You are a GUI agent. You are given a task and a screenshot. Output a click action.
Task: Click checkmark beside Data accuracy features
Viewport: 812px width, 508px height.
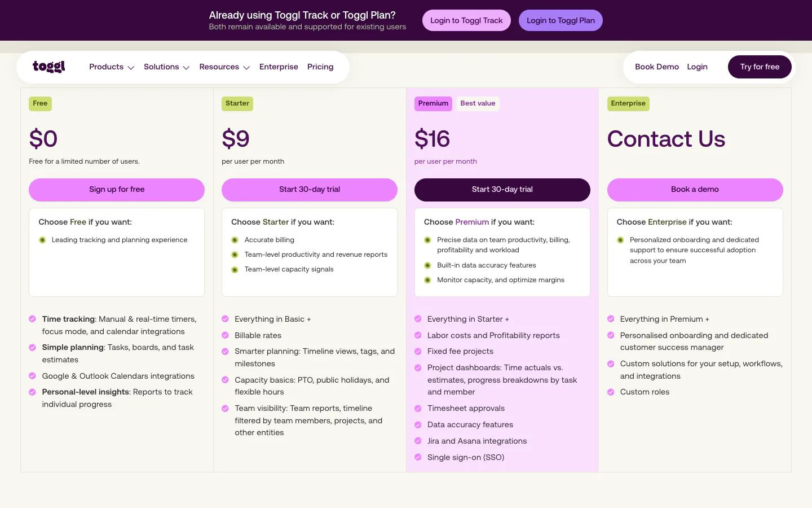point(418,424)
